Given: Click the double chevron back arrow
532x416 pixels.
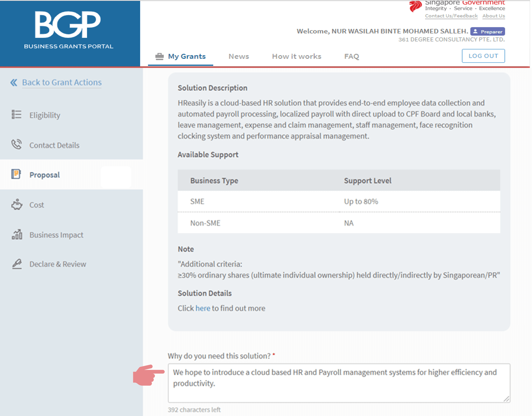Looking at the screenshot, I should click(14, 83).
